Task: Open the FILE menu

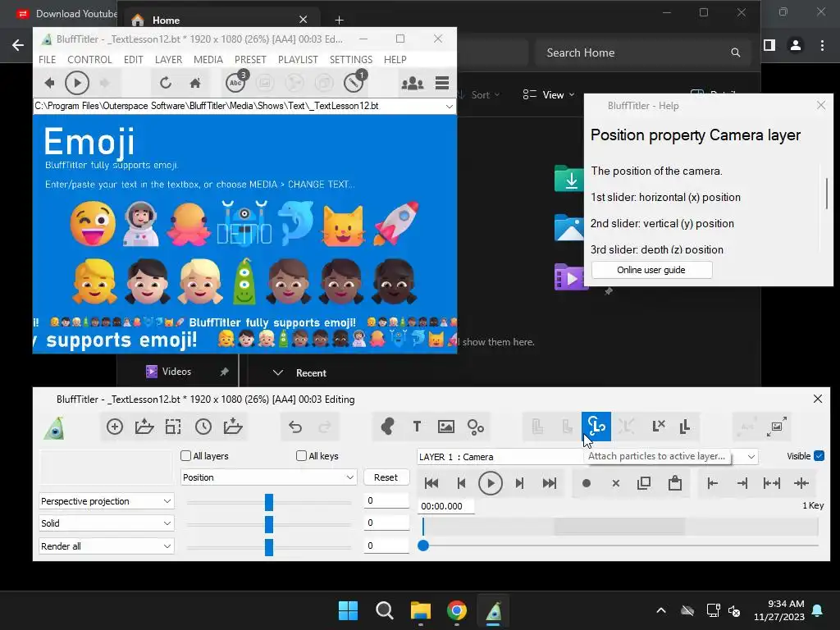Action: coord(47,59)
